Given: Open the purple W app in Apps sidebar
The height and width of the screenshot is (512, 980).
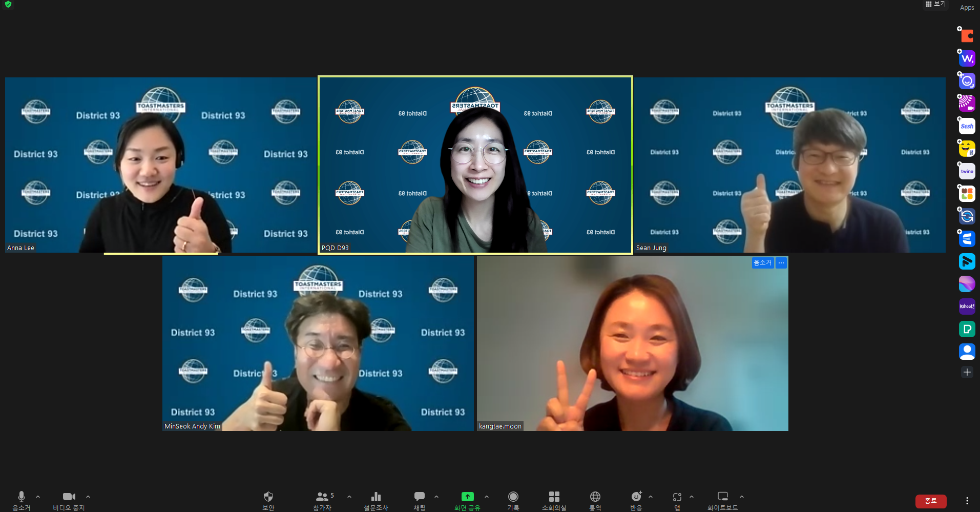Looking at the screenshot, I should pos(967,58).
